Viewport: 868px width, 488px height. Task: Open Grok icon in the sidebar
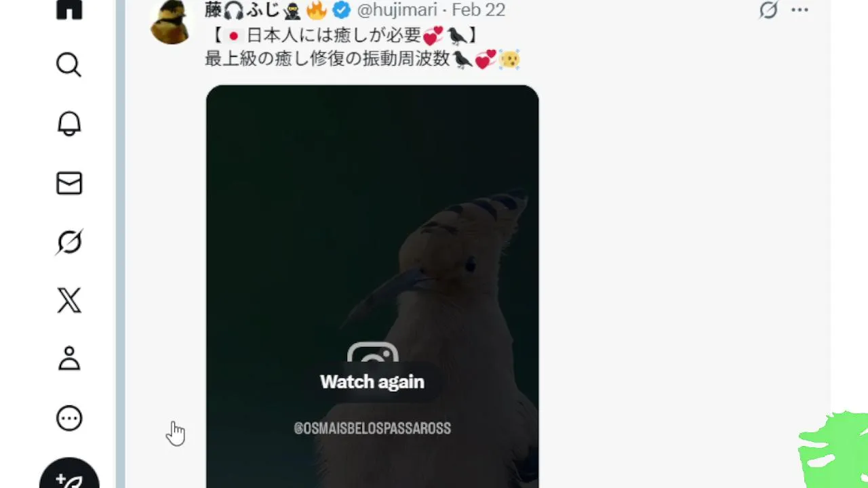[x=69, y=242]
